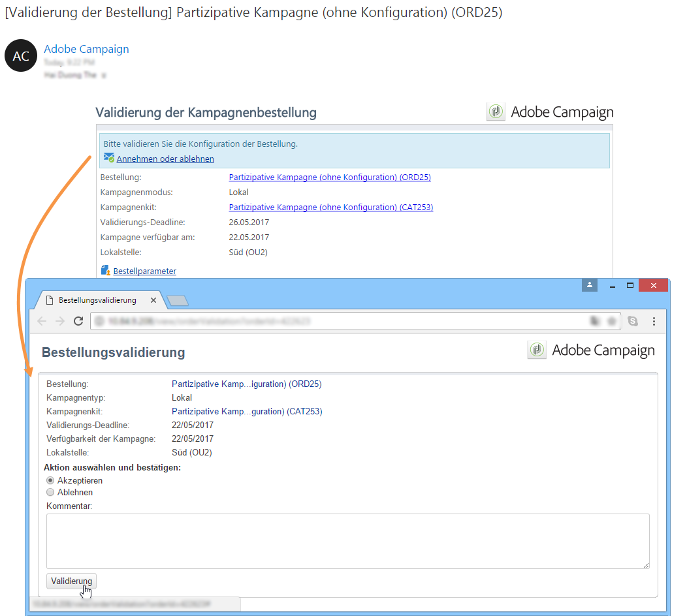Switch to the Bestellungsvalidierung browser tab
687x616 pixels.
pyautogui.click(x=97, y=300)
